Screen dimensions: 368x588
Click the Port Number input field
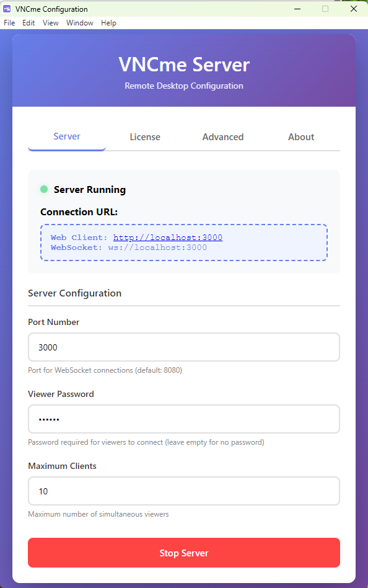[x=184, y=347]
